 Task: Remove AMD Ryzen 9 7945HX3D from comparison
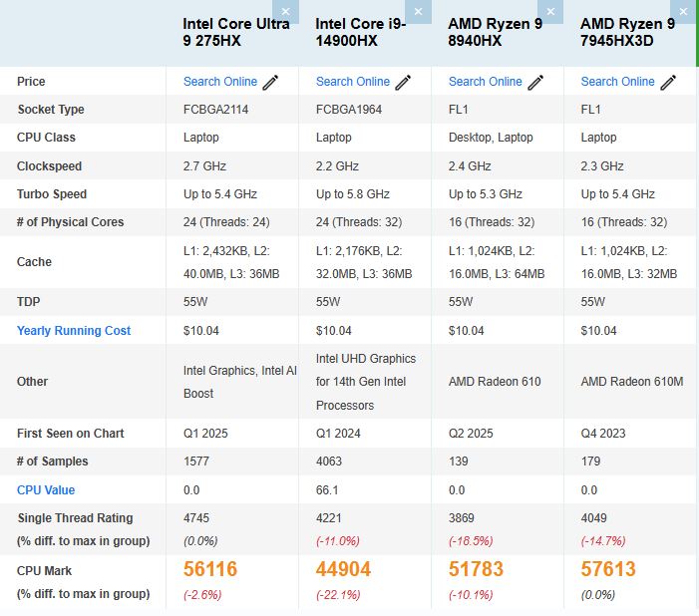pos(684,11)
